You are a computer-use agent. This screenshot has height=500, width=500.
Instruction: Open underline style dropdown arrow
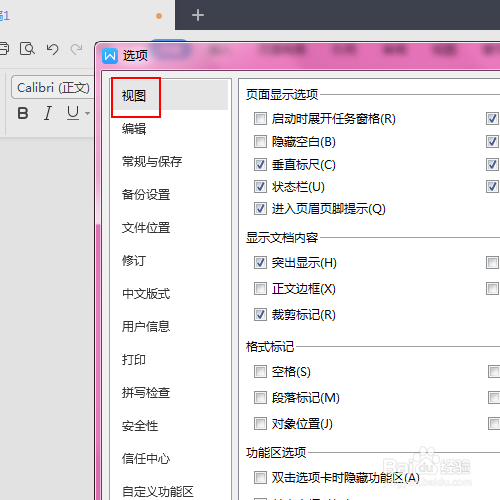tap(87, 113)
